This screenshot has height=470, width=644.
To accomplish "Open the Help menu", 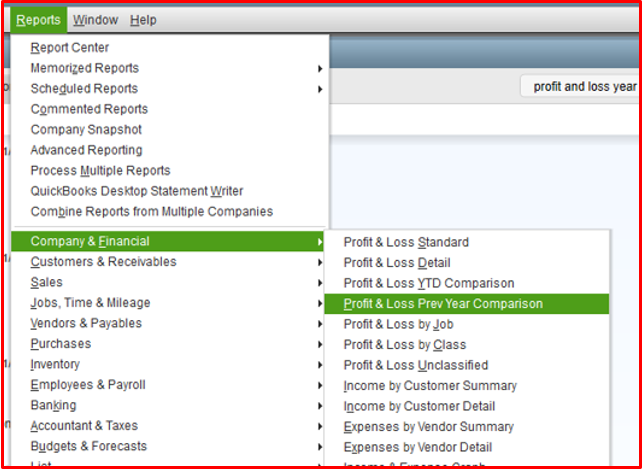I will pos(143,20).
